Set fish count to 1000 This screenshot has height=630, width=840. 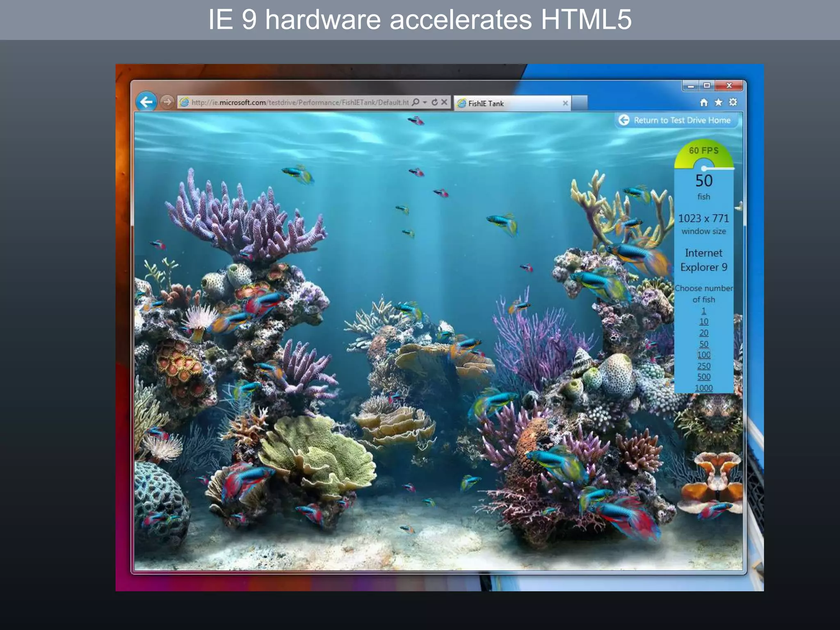(704, 388)
